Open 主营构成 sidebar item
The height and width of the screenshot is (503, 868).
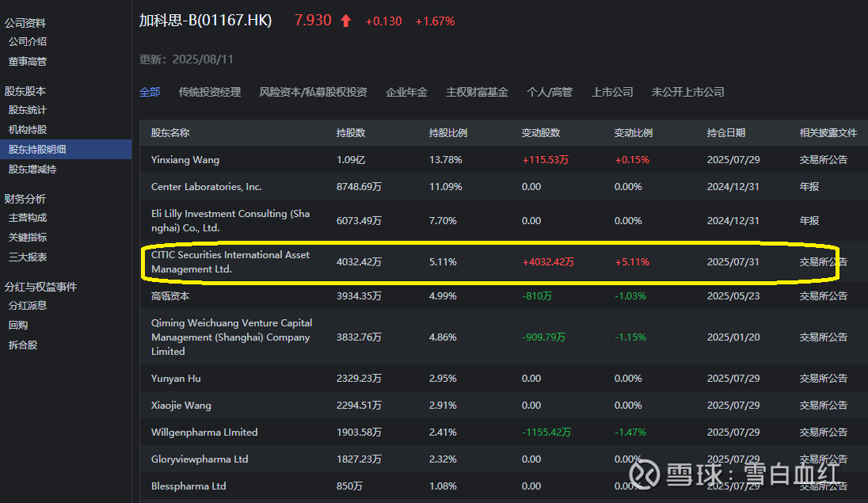tap(28, 218)
